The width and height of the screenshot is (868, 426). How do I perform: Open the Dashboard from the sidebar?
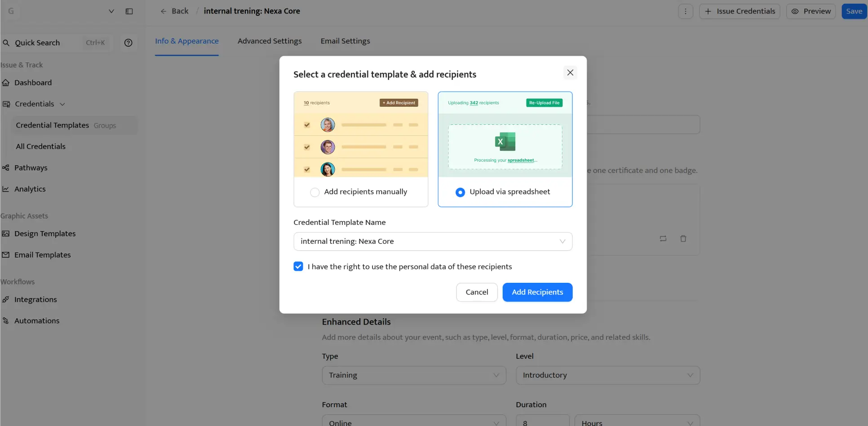(33, 83)
